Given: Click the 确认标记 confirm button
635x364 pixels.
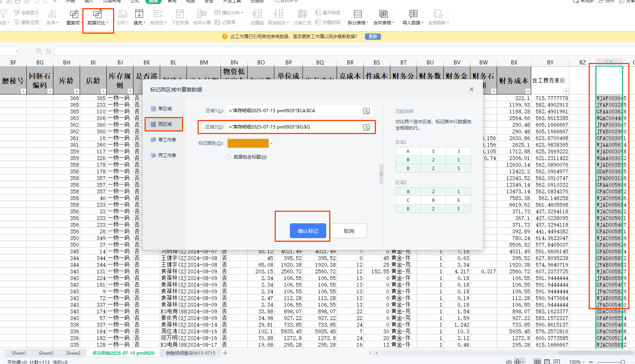Looking at the screenshot, I should pyautogui.click(x=308, y=231).
